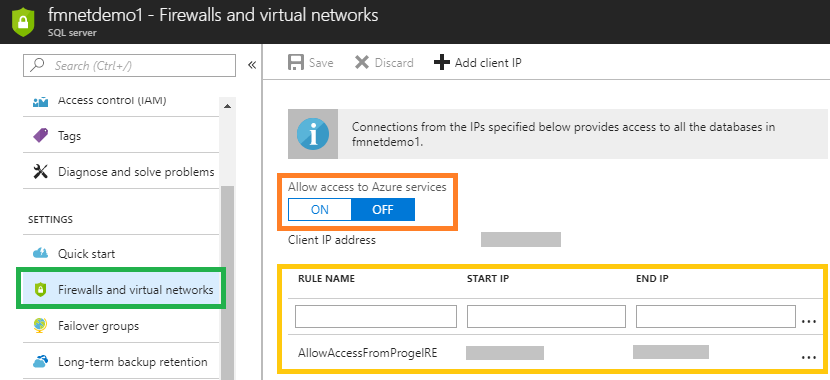Click the Discard X icon
The image size is (830, 380).
(362, 62)
